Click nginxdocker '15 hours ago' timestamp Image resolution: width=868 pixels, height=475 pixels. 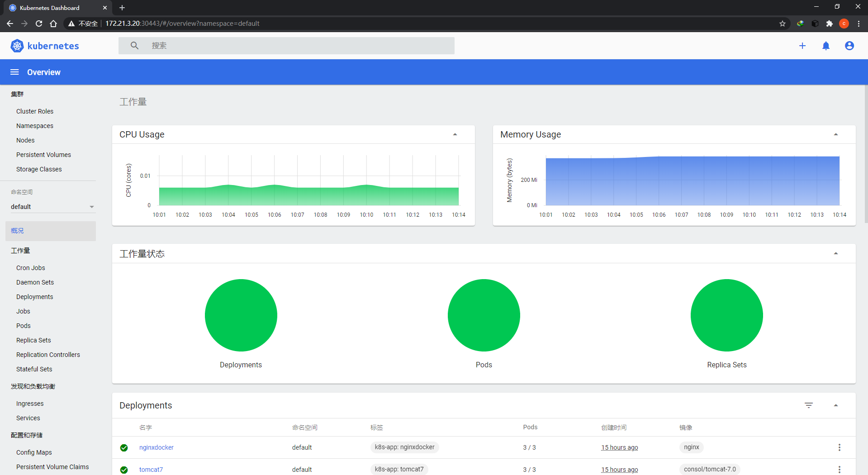click(620, 447)
